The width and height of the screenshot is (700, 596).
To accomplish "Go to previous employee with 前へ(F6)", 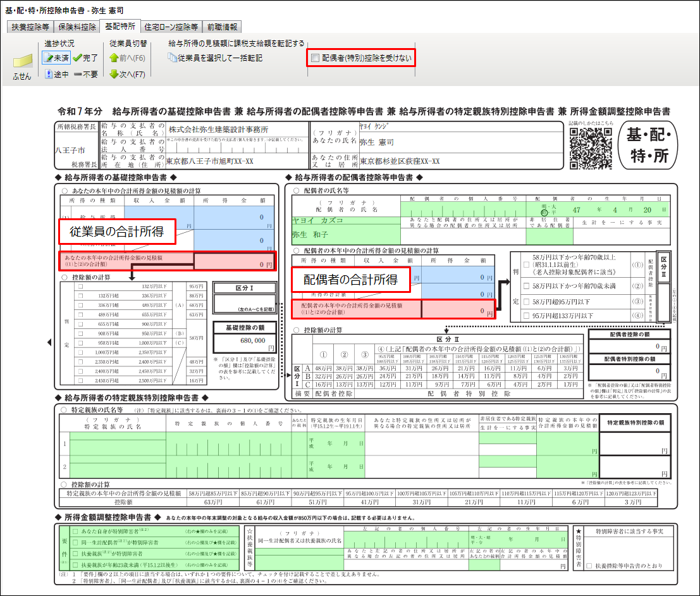I will click(x=127, y=58).
